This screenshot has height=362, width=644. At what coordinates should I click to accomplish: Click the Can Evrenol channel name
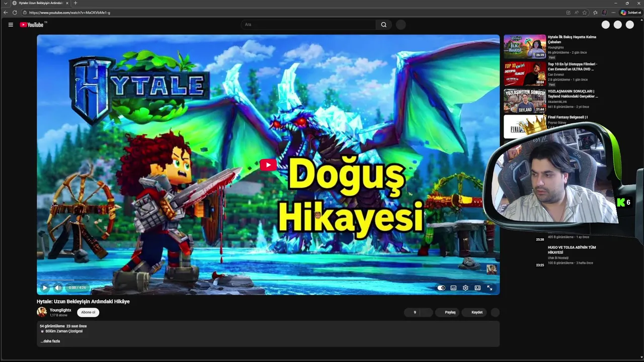tap(556, 74)
